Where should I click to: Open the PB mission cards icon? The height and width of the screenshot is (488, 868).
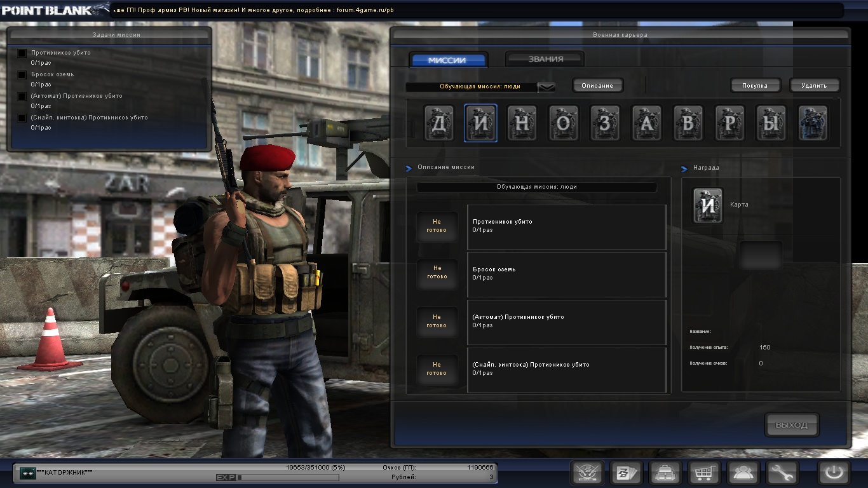627,473
